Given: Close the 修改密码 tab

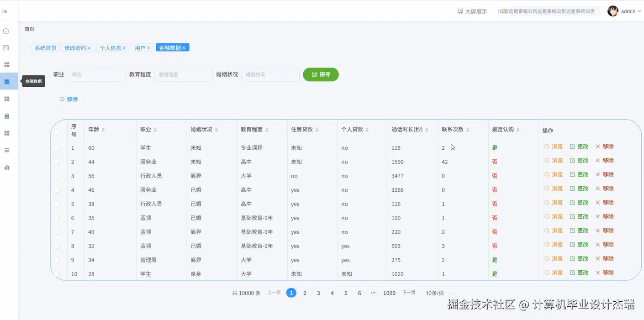Looking at the screenshot, I should (x=89, y=48).
